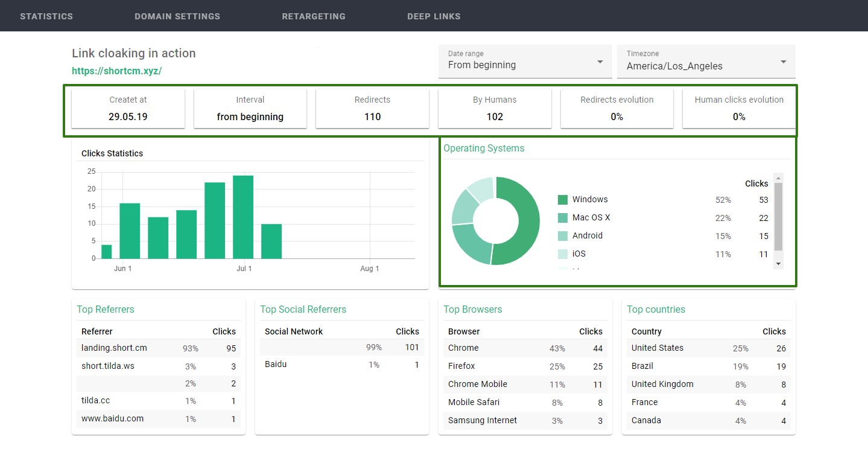The image size is (868, 454).
Task: Click the tilda.cc referrer entry
Action: 159,401
